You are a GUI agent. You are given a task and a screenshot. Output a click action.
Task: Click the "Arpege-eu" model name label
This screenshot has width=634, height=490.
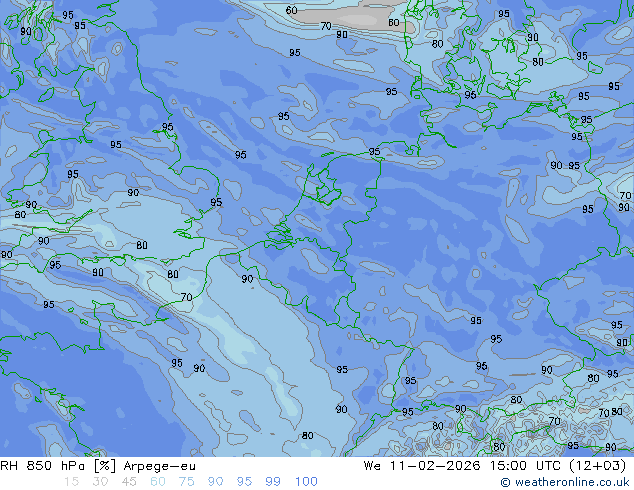pos(159,466)
